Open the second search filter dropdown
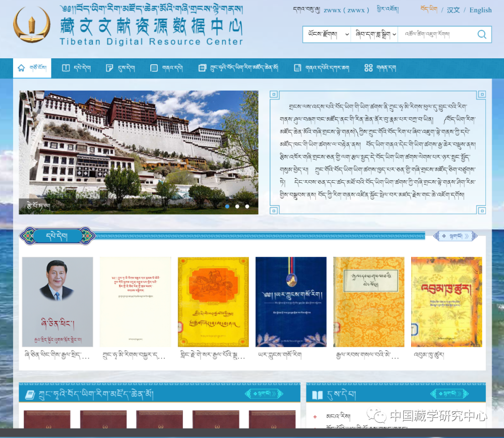Screen dimensions: 504x438 click(x=374, y=35)
